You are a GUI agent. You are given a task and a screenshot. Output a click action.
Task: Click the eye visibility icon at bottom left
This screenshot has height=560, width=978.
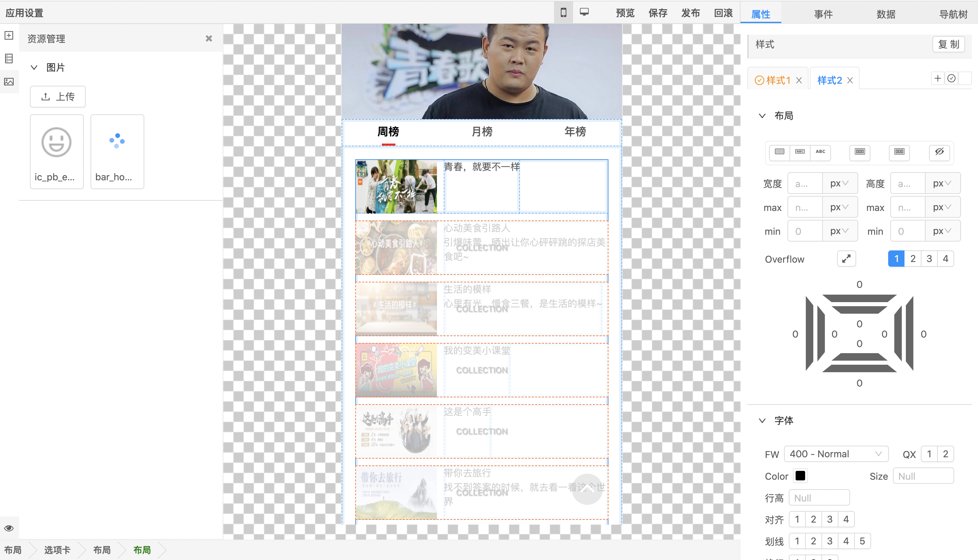tap(10, 528)
